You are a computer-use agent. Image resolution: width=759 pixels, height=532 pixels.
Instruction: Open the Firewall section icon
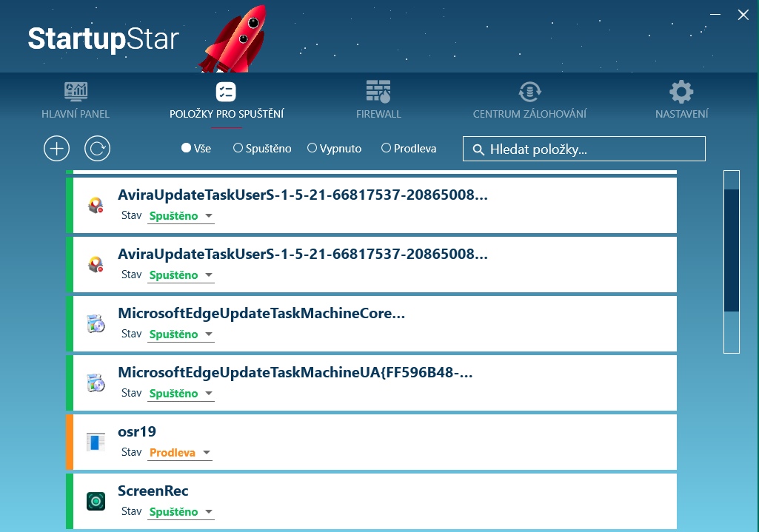pos(378,92)
